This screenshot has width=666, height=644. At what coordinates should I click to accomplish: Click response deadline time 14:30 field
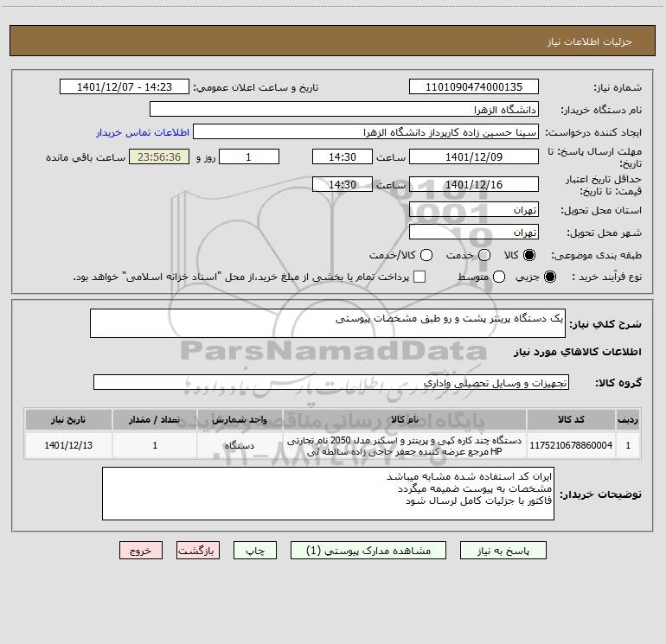[x=343, y=156]
